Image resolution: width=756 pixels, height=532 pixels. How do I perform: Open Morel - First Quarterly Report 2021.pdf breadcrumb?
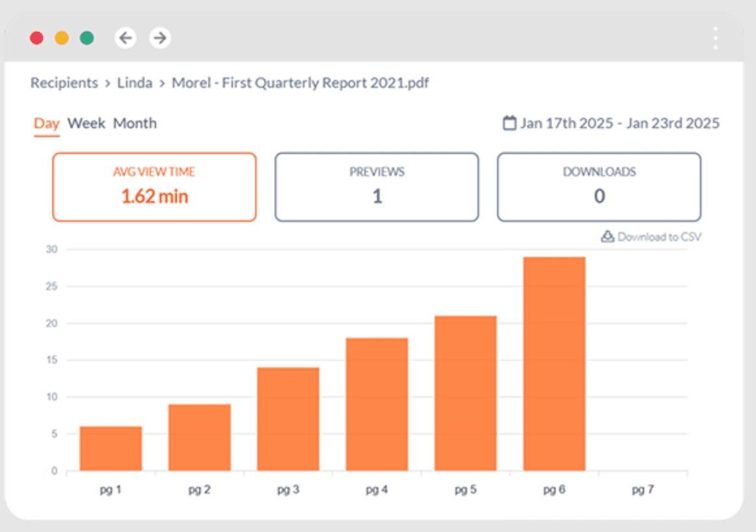point(301,83)
